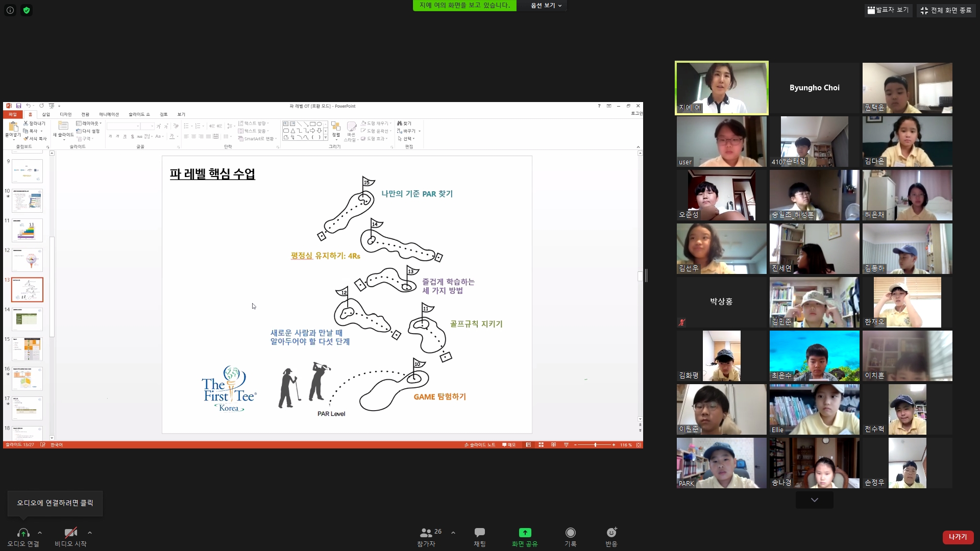Show more participants with down chevron
This screenshot has width=980, height=551.
(x=814, y=500)
